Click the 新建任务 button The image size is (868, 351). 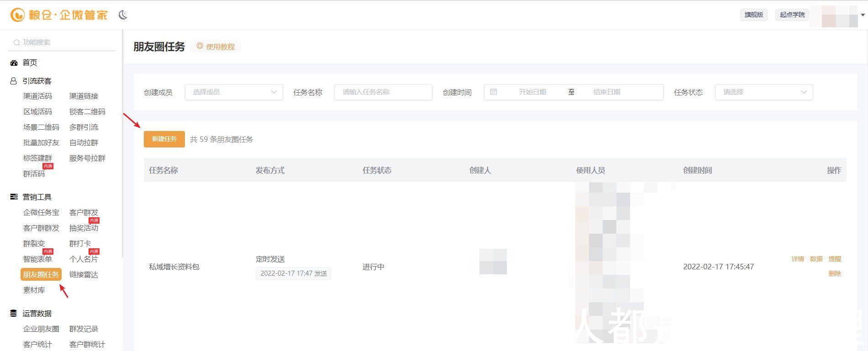point(164,139)
